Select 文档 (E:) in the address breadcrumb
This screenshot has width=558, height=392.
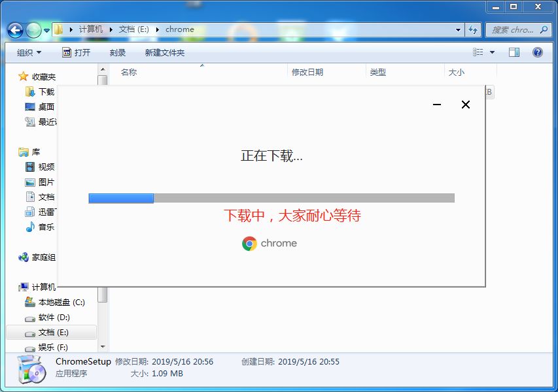[134, 29]
